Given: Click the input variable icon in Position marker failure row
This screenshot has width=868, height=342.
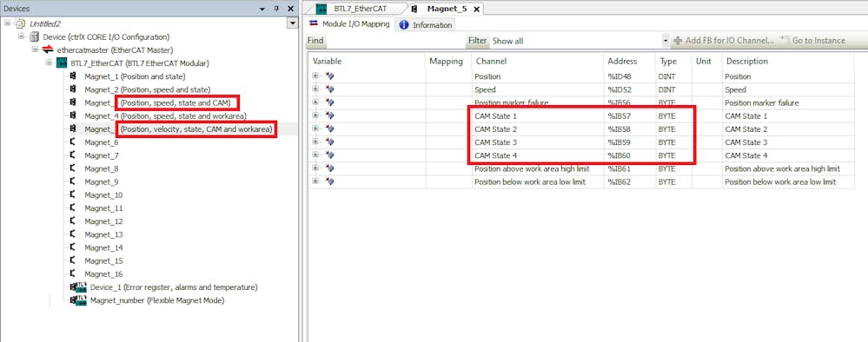Looking at the screenshot, I should pyautogui.click(x=329, y=102).
